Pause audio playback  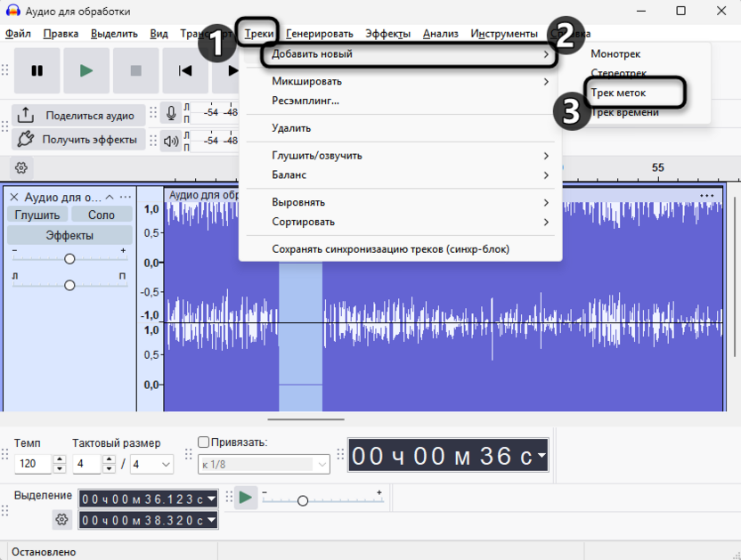click(x=37, y=70)
